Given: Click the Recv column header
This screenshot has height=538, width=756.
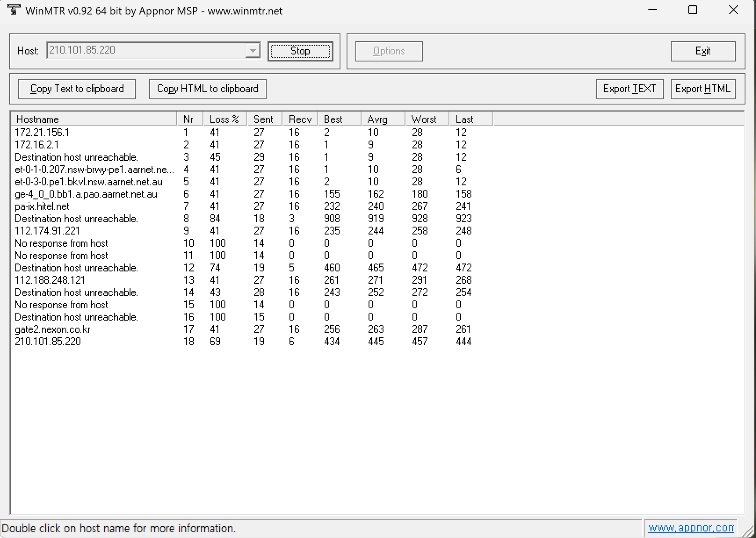Looking at the screenshot, I should click(x=300, y=119).
